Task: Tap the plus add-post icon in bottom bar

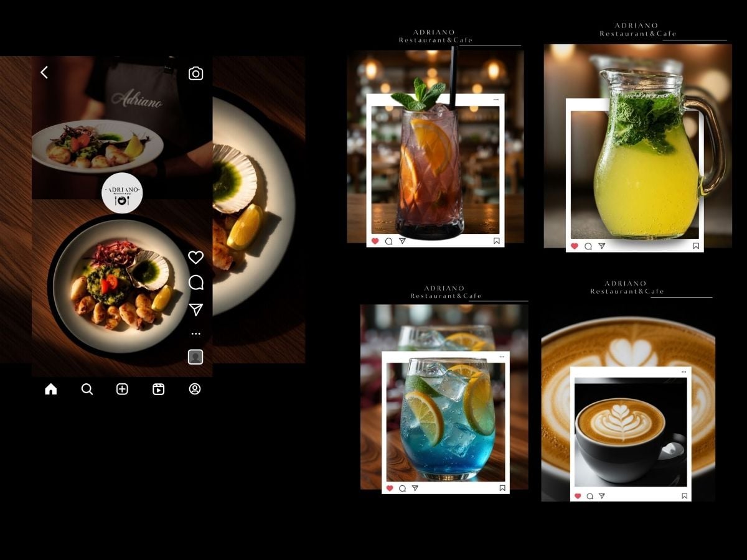Action: pos(122,389)
